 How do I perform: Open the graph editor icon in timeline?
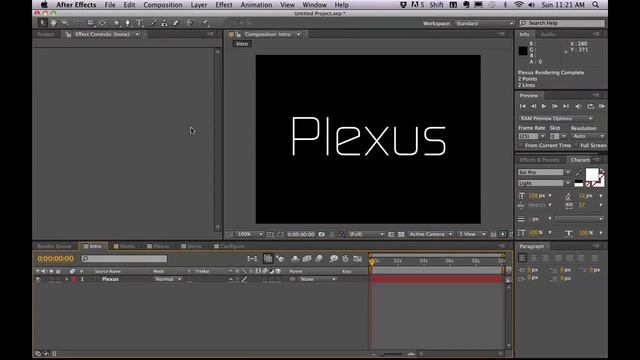[358, 258]
